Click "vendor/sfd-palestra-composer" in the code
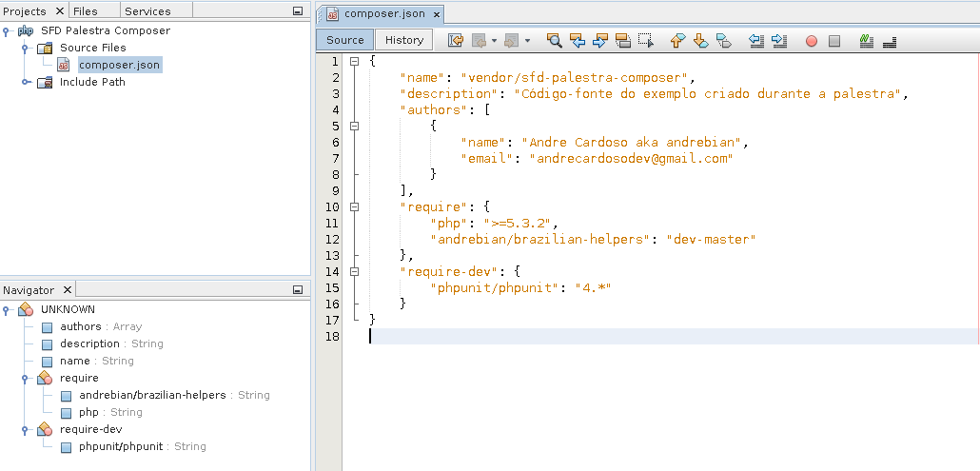The width and height of the screenshot is (980, 471). click(x=574, y=77)
